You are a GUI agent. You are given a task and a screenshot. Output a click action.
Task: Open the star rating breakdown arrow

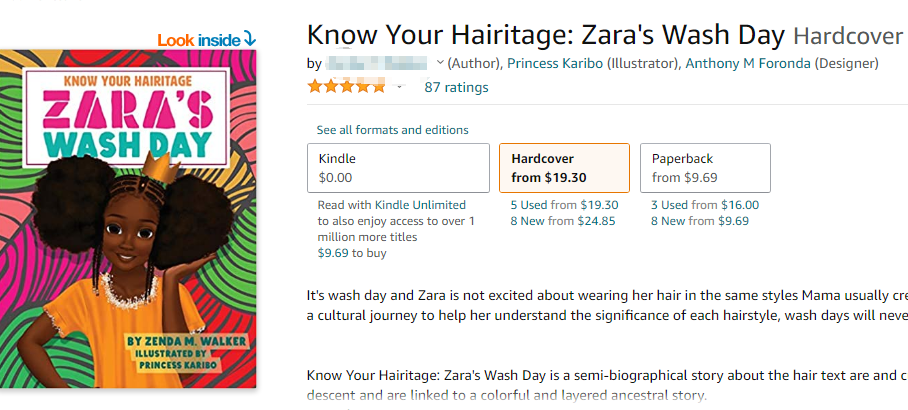pos(399,87)
